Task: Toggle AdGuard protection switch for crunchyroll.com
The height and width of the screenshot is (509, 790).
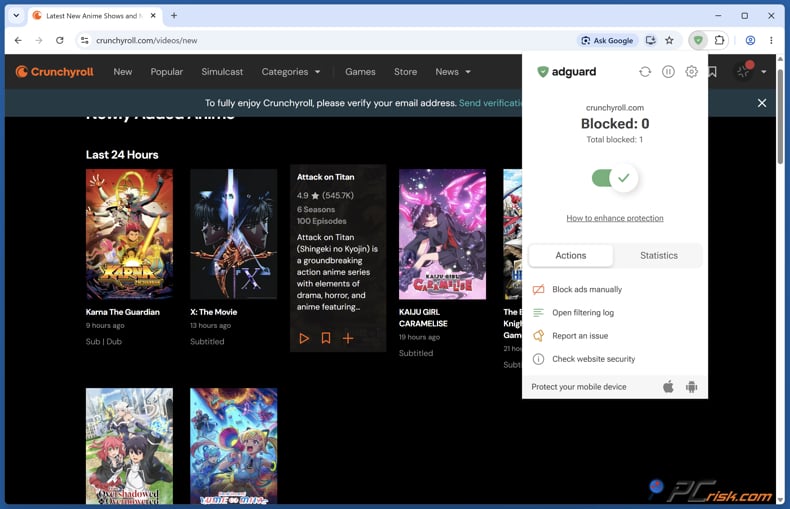Action: point(615,178)
